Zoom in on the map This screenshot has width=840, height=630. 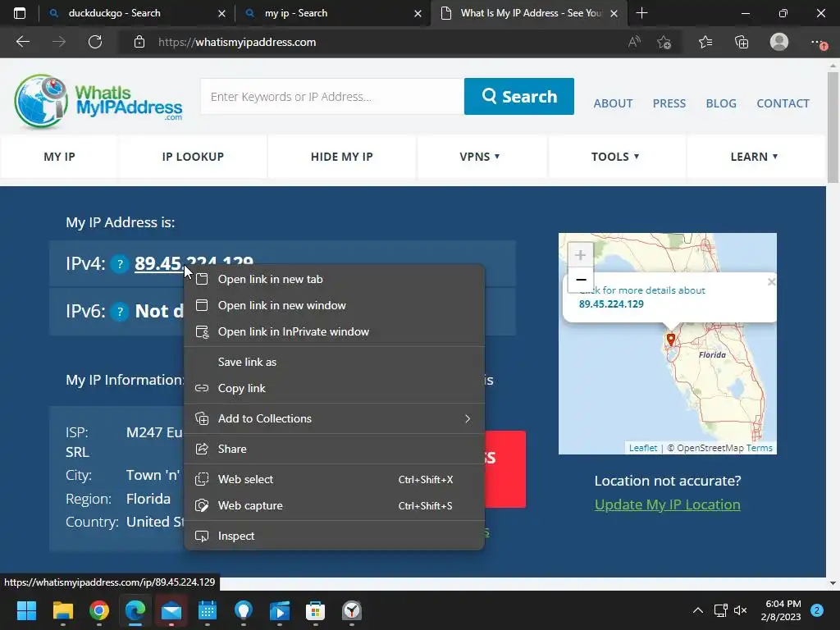[580, 255]
